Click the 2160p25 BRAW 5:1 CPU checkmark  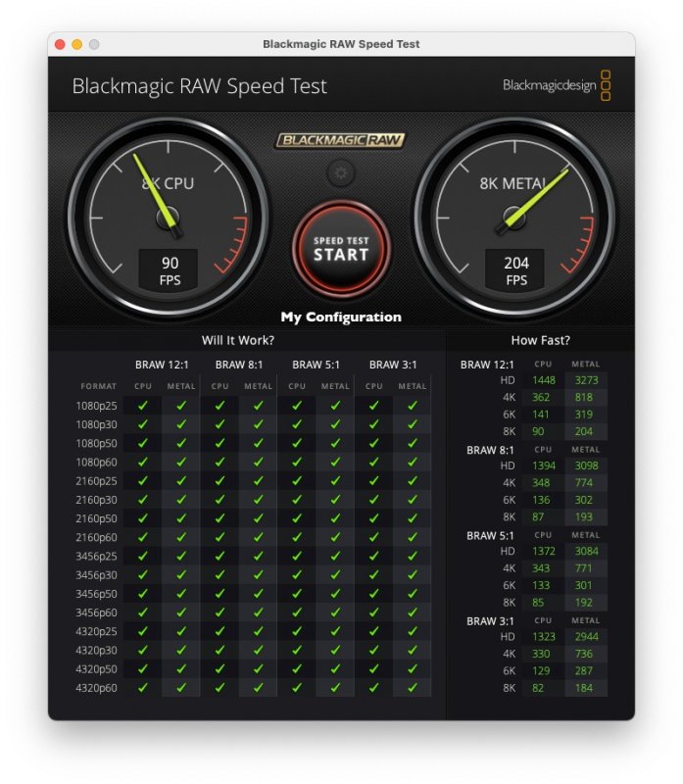(297, 481)
